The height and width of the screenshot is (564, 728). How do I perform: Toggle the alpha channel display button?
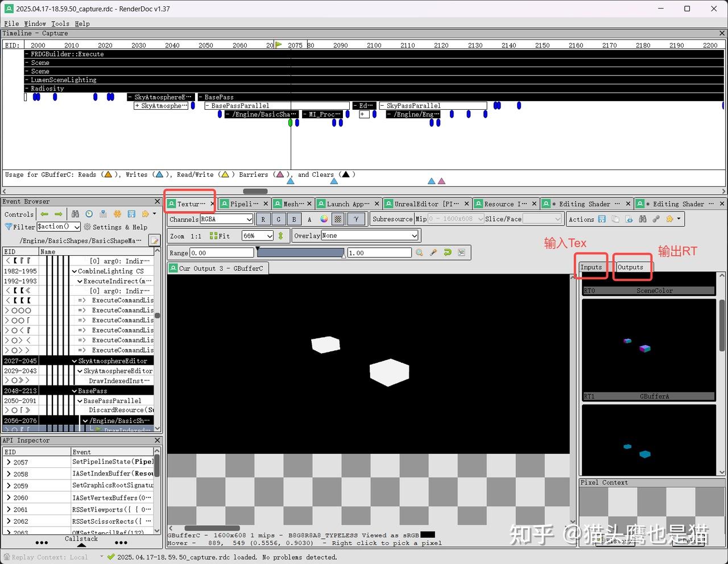click(x=309, y=219)
